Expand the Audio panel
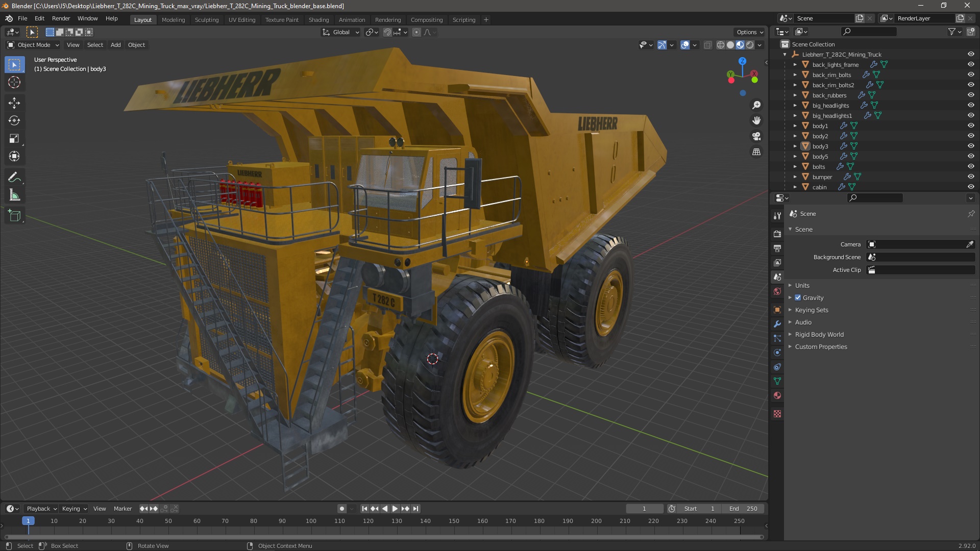Screen dimensions: 980x551 (x=803, y=322)
